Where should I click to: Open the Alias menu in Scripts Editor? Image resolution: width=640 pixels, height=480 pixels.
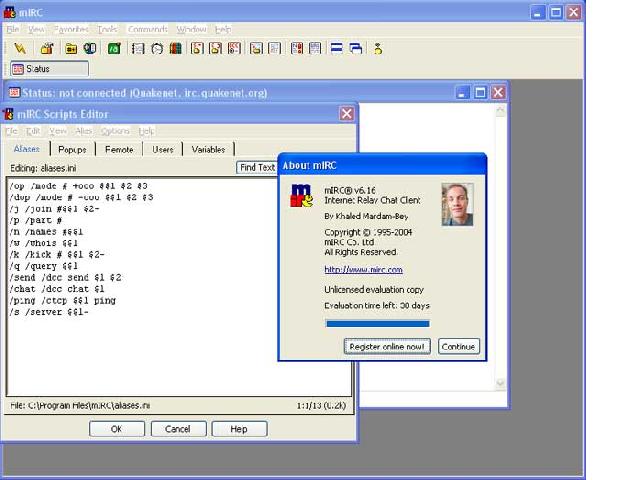84,131
